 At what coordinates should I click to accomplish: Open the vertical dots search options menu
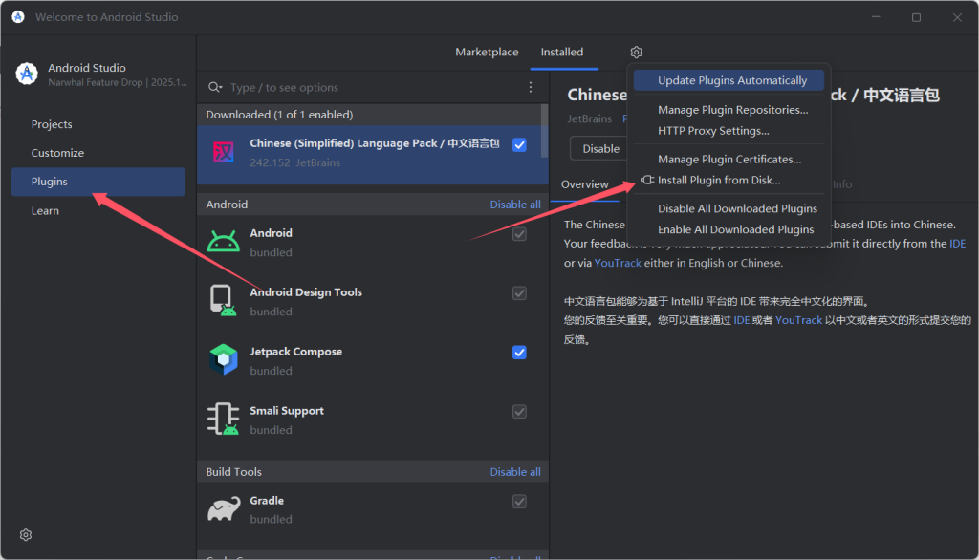click(531, 87)
